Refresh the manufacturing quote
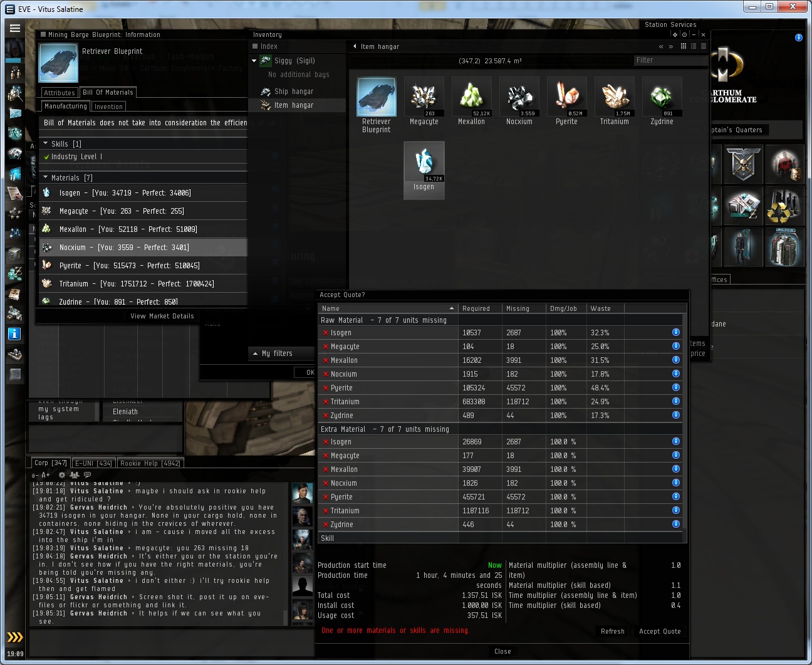Screen dimensions: 812x665 point(613,631)
